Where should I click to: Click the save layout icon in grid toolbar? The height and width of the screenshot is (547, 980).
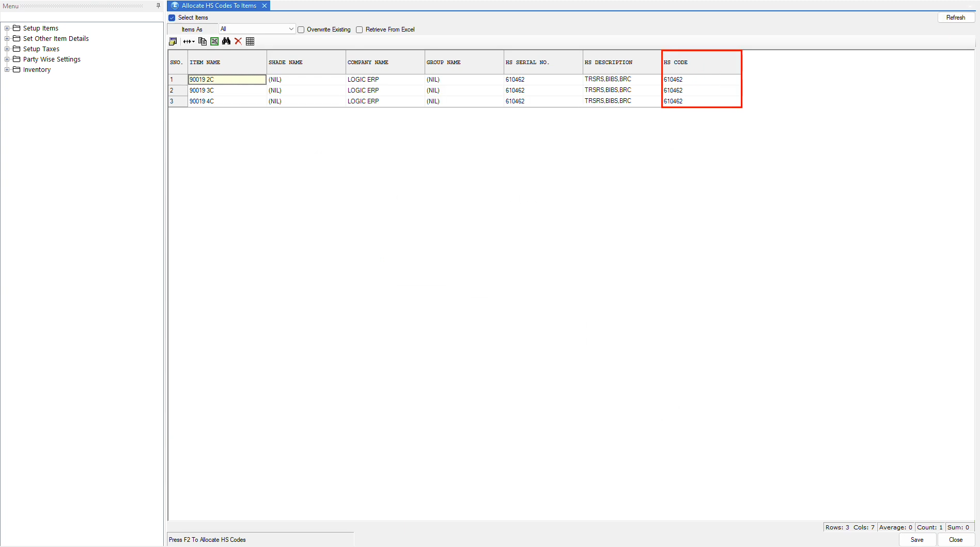(x=173, y=41)
